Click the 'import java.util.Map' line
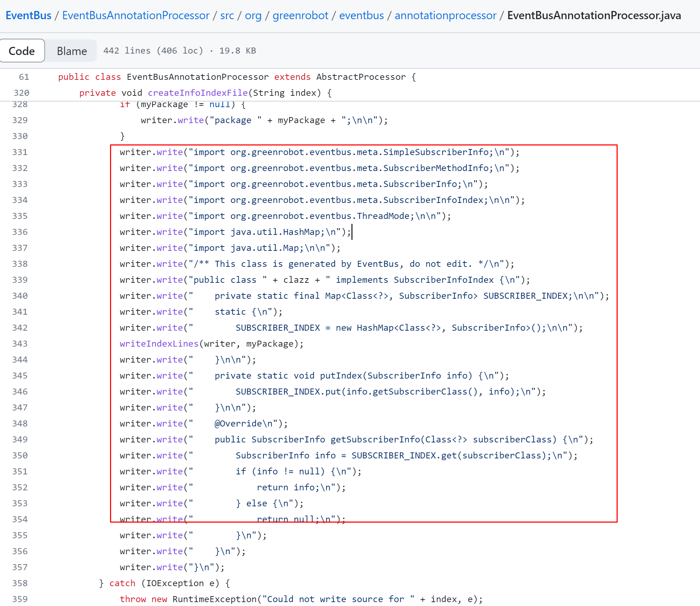 (x=230, y=248)
